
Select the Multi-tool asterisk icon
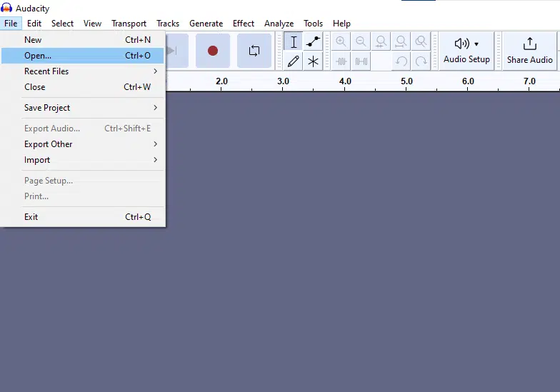tap(313, 61)
